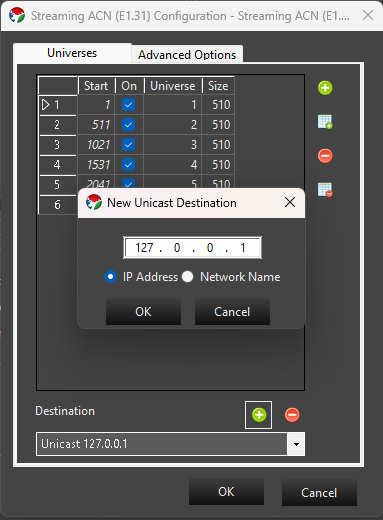383x520 pixels.
Task: Toggle the On checkbox for universe 4
Action: click(128, 164)
